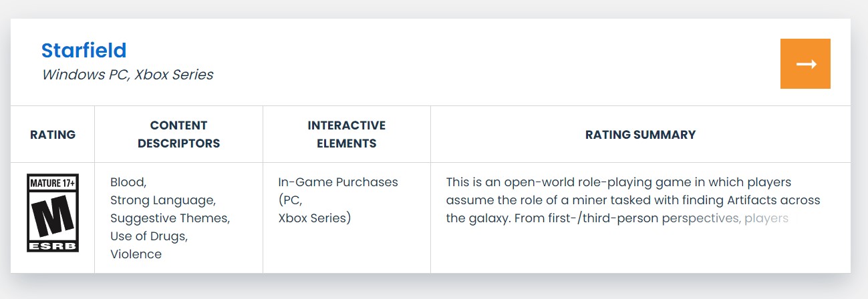Image resolution: width=868 pixels, height=299 pixels.
Task: Click the Xbox Series) text under Interactive Elements
Action: coord(314,218)
